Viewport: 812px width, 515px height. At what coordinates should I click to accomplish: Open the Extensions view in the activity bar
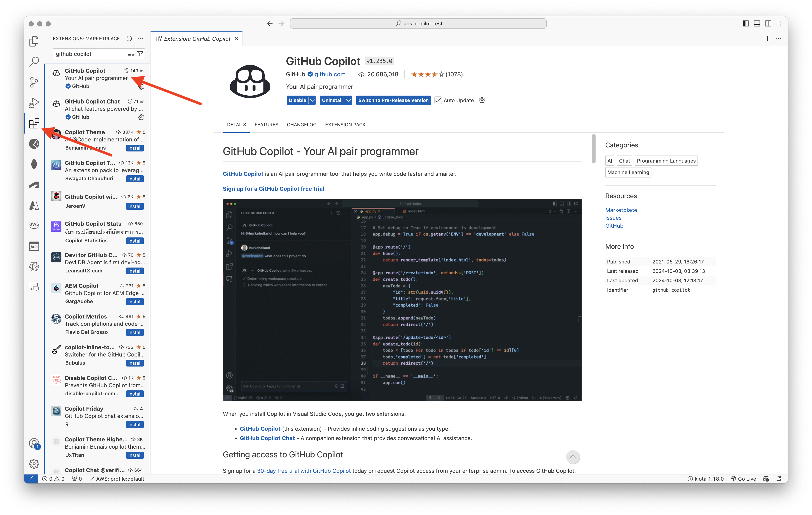[x=34, y=124]
